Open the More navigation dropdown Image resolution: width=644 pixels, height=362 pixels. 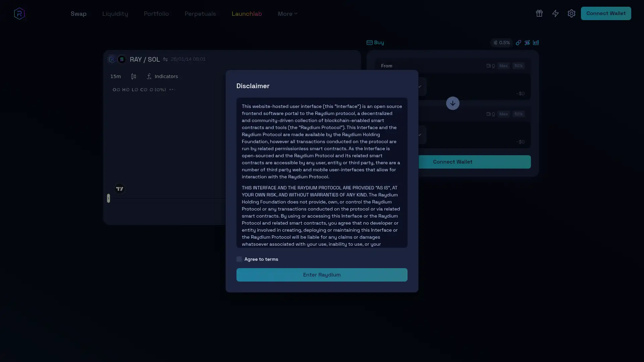(287, 14)
